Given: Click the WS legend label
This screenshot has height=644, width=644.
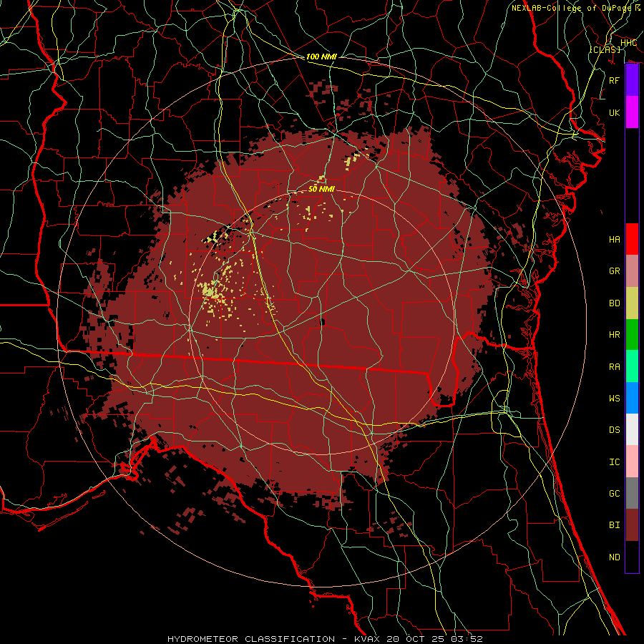Looking at the screenshot, I should (x=615, y=398).
